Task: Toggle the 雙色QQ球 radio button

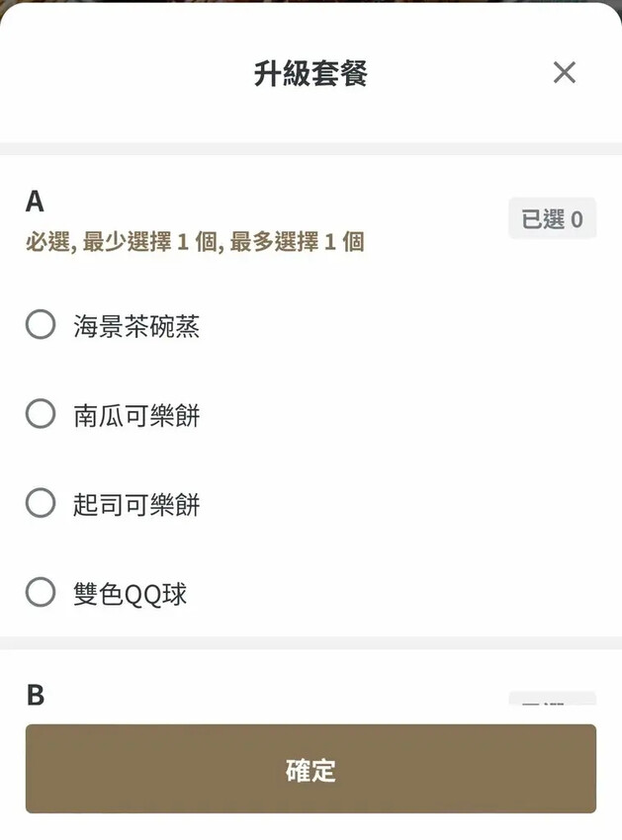Action: pos(41,593)
